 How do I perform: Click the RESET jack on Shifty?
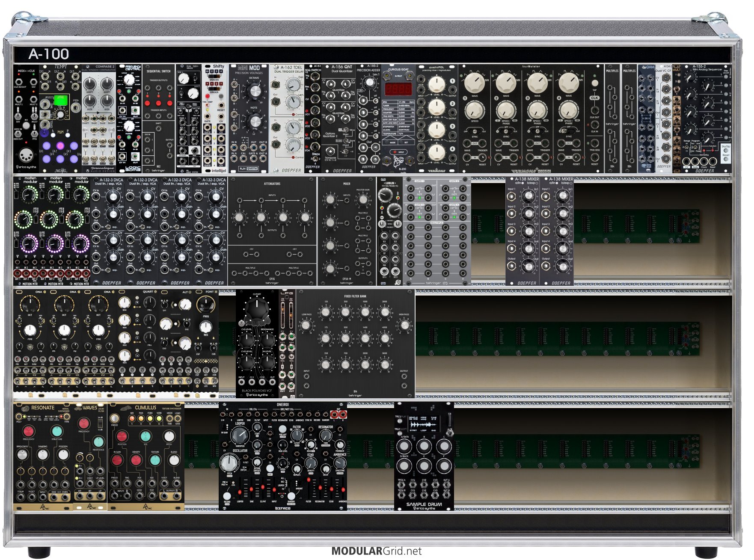tap(221, 104)
